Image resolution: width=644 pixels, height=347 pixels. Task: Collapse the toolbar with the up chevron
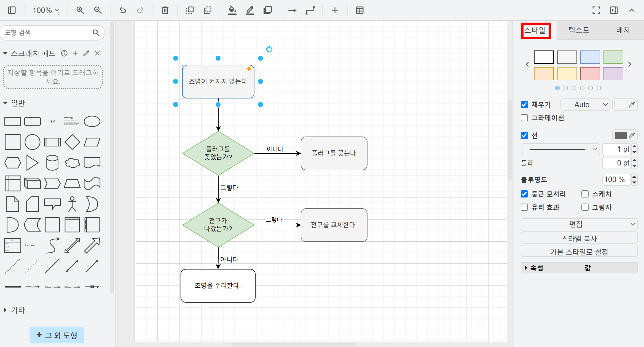[632, 10]
